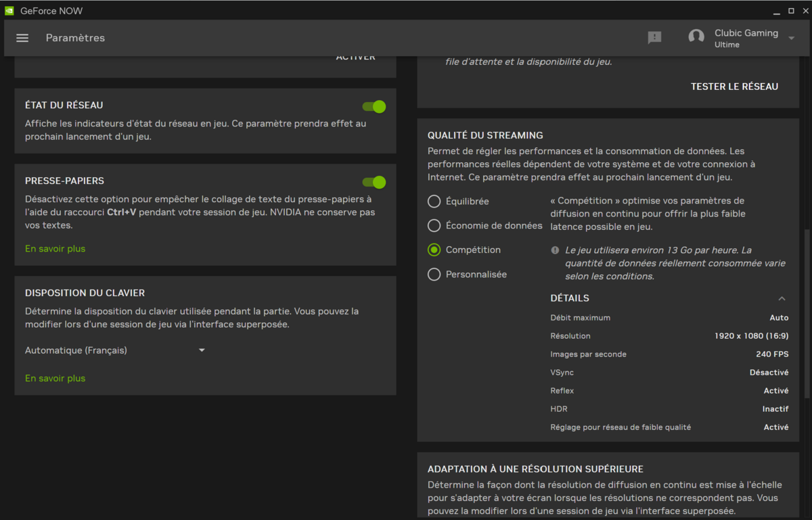Select Économie de données option

click(x=434, y=226)
